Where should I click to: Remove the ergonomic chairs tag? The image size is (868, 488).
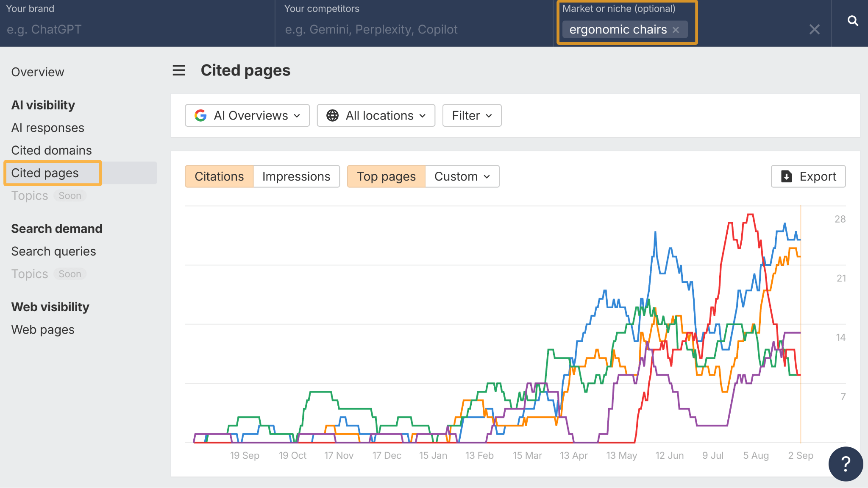tap(676, 30)
